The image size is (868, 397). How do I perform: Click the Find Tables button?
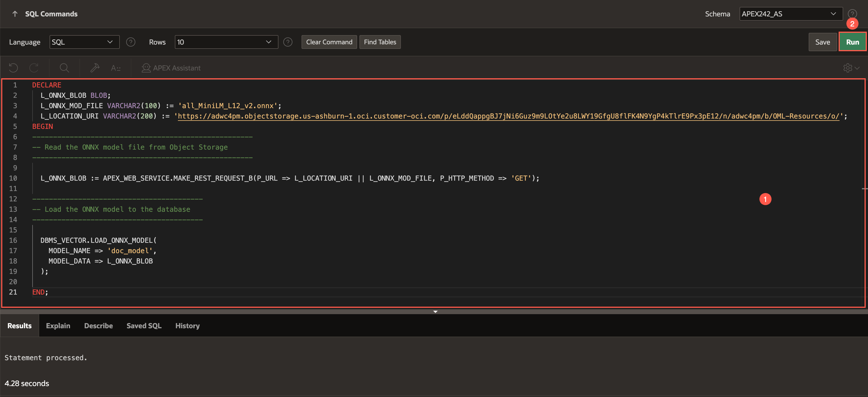point(380,42)
